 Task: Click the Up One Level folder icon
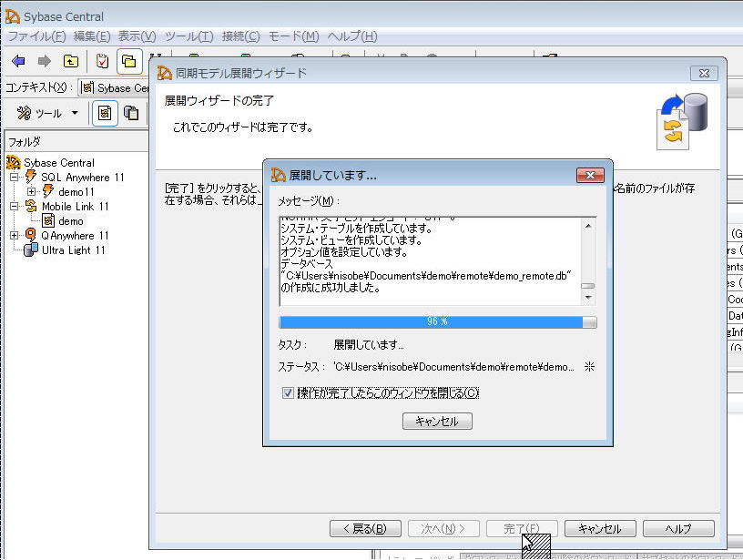70,62
